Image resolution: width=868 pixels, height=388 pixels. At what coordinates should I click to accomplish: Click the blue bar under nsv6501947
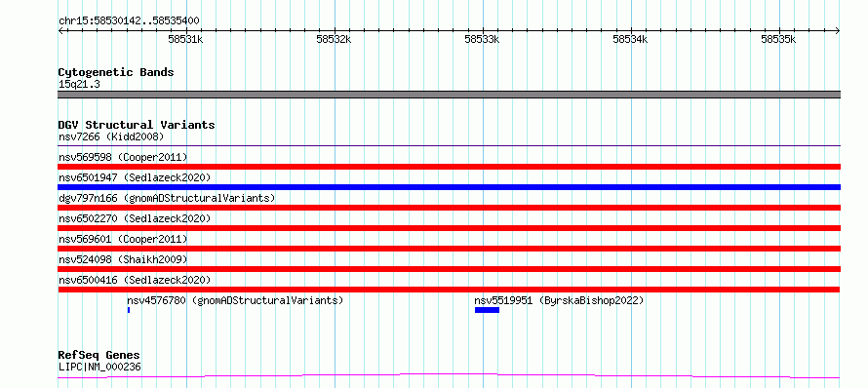click(449, 187)
